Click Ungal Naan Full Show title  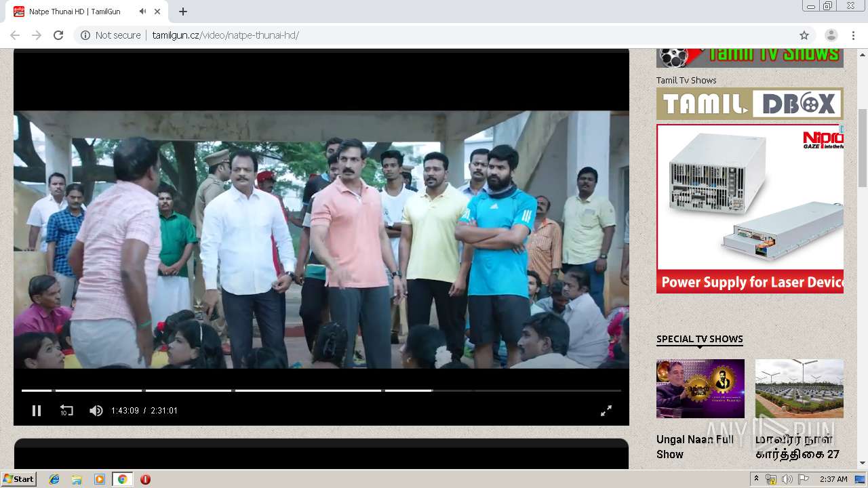click(x=695, y=447)
